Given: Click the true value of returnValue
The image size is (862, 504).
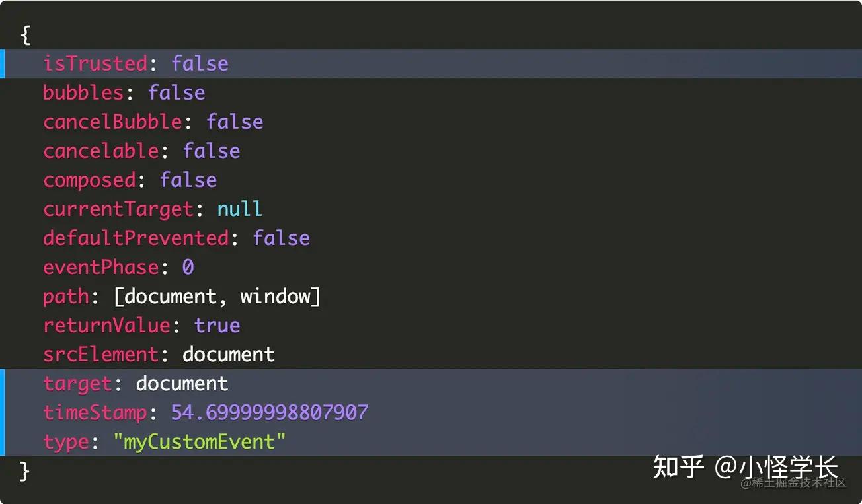Looking at the screenshot, I should (217, 325).
